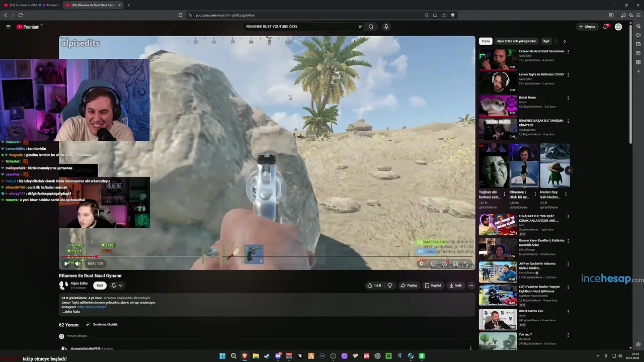Download video with İndir button
Image resolution: width=644 pixels, height=362 pixels.
click(x=456, y=286)
